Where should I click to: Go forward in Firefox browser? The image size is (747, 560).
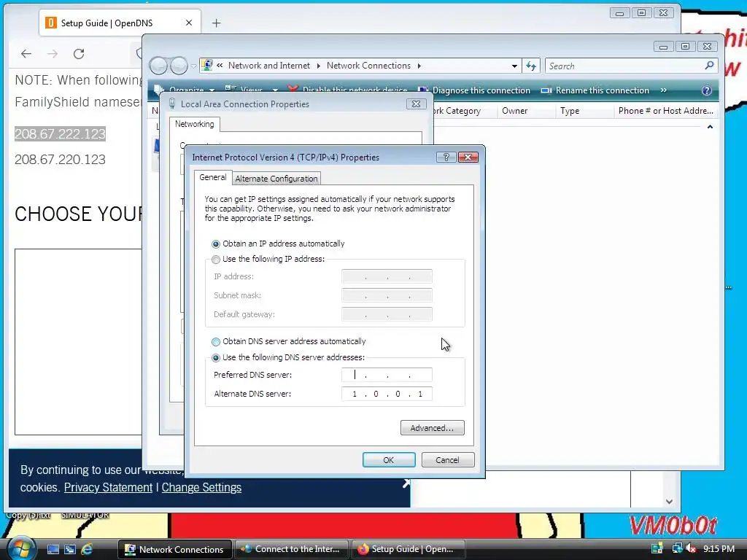(x=53, y=54)
